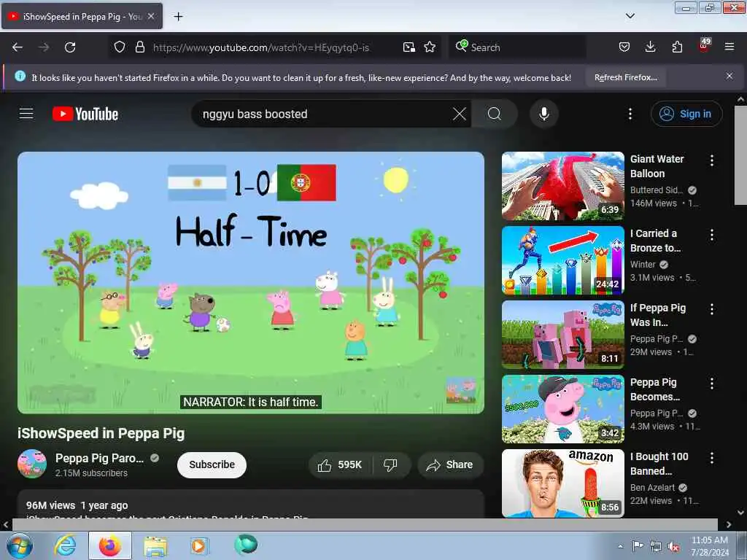This screenshot has width=747, height=560.
Task: Dislike the video with thumbs down
Action: coord(391,464)
